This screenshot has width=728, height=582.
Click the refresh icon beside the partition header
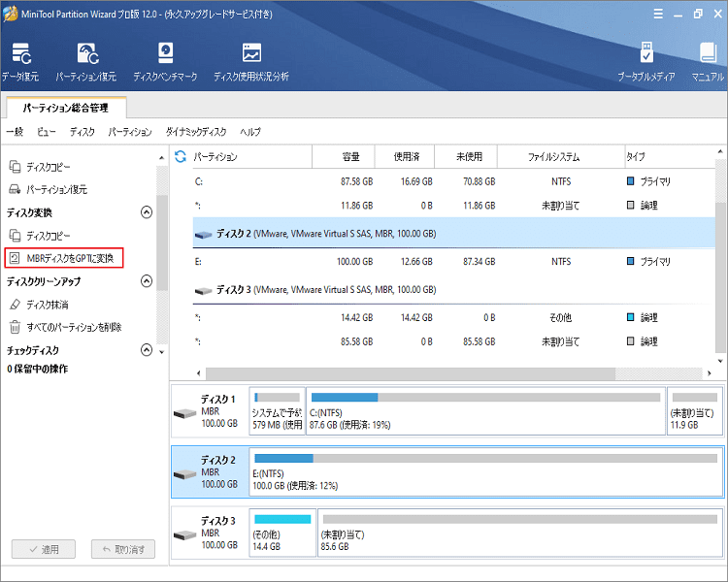[181, 157]
